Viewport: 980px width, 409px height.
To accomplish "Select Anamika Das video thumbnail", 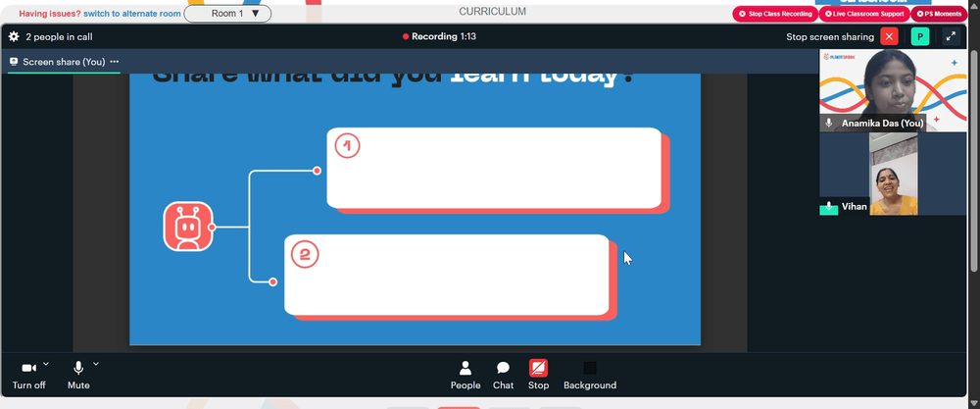I will coord(893,90).
